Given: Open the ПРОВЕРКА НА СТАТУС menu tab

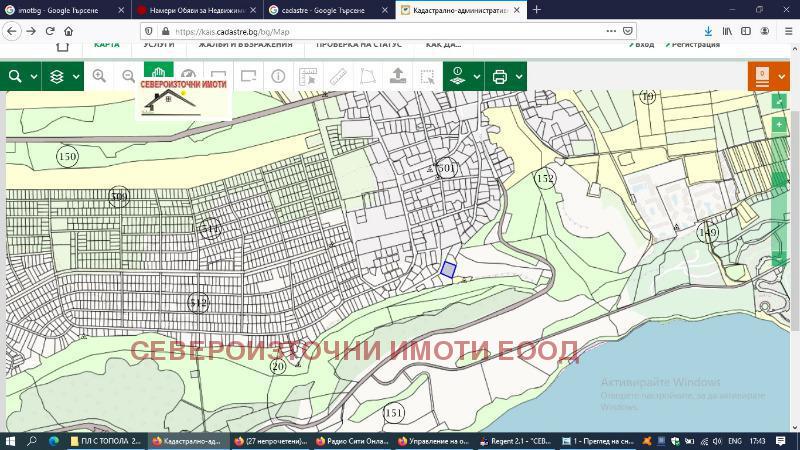Looking at the screenshot, I should 359,44.
